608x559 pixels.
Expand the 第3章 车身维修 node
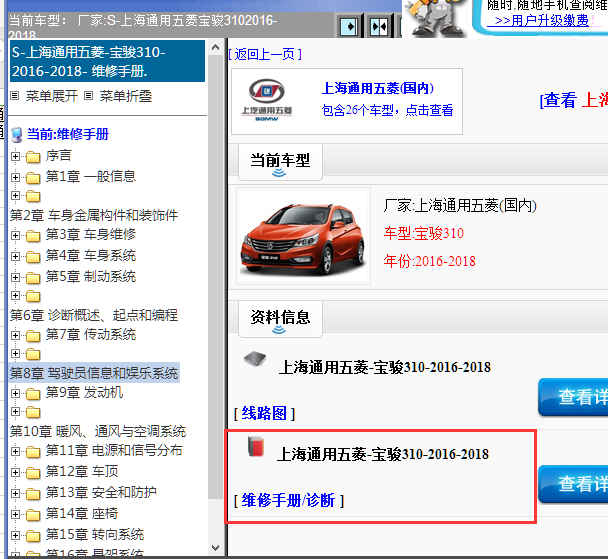(x=16, y=235)
